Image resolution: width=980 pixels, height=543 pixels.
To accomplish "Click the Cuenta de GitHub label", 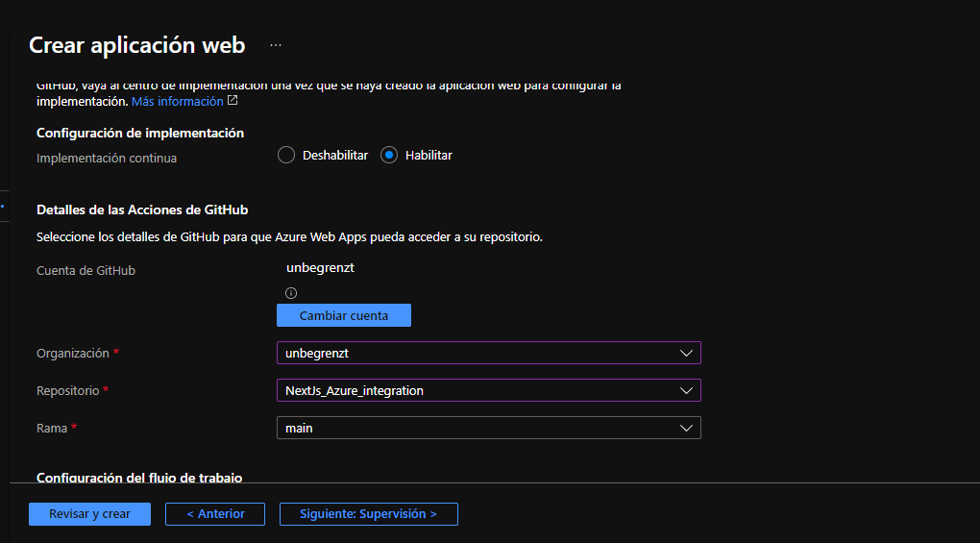I will coord(86,271).
